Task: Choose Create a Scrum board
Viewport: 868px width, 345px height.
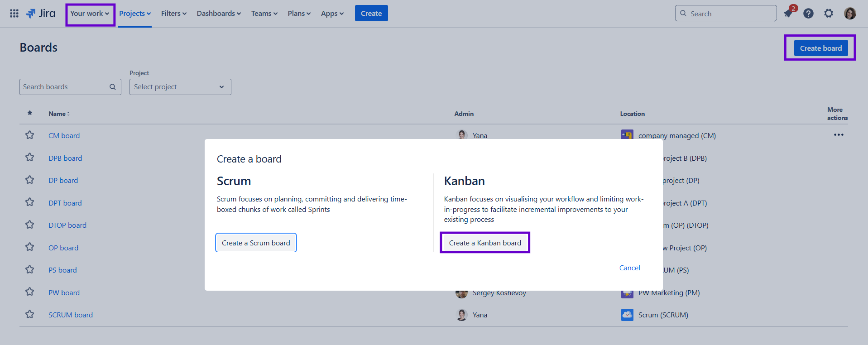Action: pyautogui.click(x=256, y=243)
